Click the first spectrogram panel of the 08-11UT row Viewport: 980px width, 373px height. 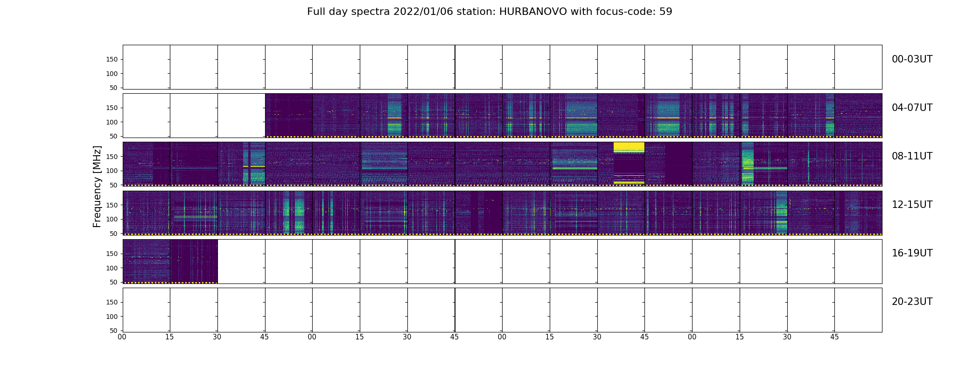(x=147, y=164)
